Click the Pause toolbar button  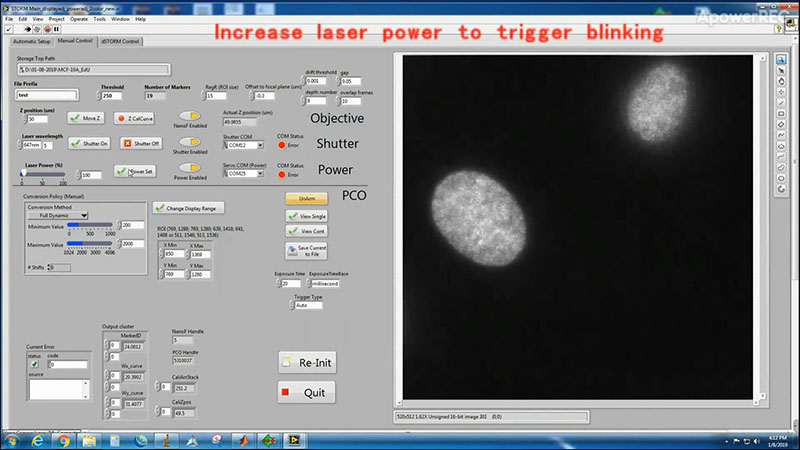pos(57,29)
